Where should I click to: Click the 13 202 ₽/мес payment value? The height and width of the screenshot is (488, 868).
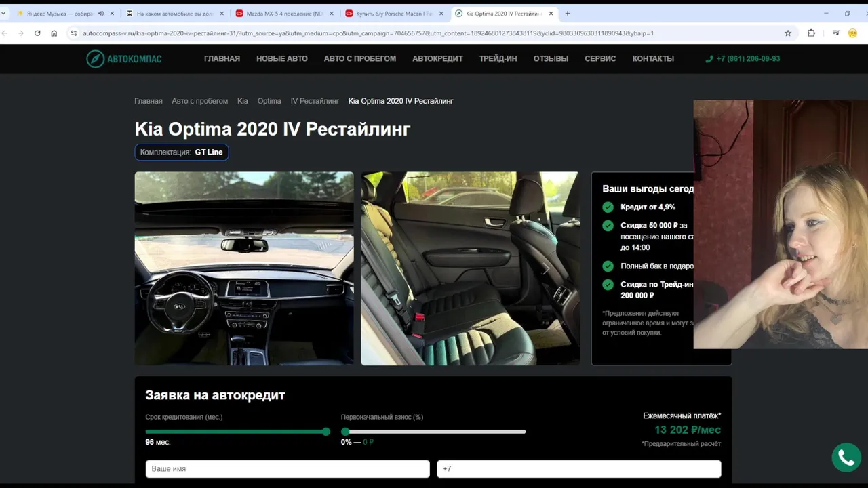coord(688,430)
